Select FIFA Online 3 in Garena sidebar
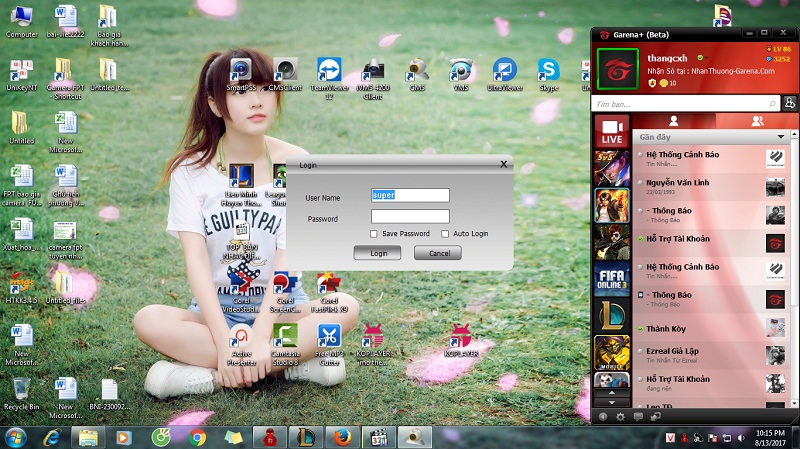This screenshot has height=449, width=800. pos(611,280)
